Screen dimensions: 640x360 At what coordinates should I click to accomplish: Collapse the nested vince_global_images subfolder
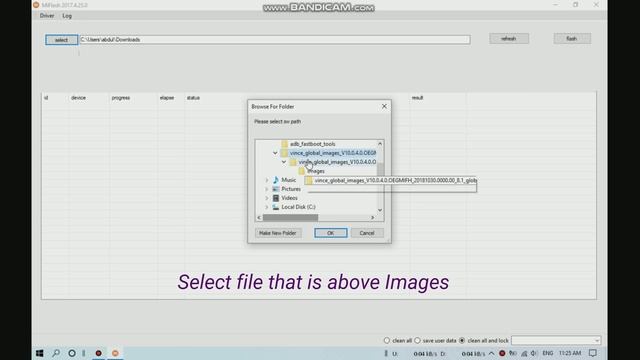click(284, 162)
